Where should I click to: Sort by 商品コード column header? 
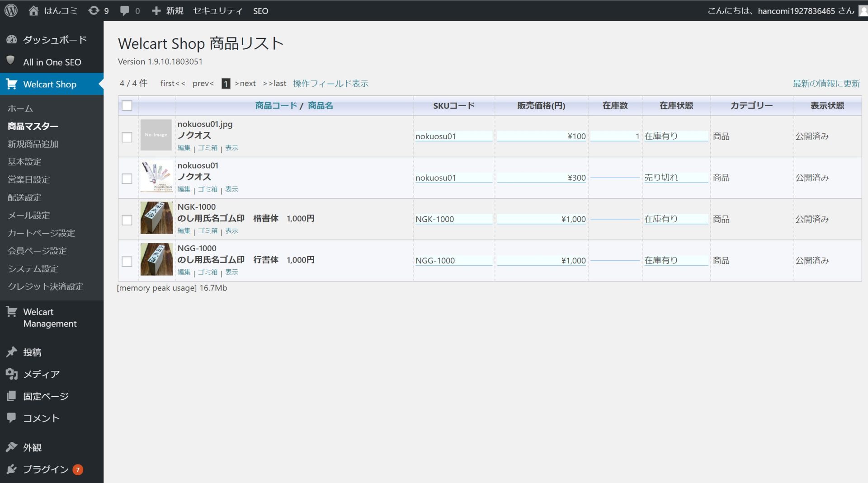click(276, 106)
